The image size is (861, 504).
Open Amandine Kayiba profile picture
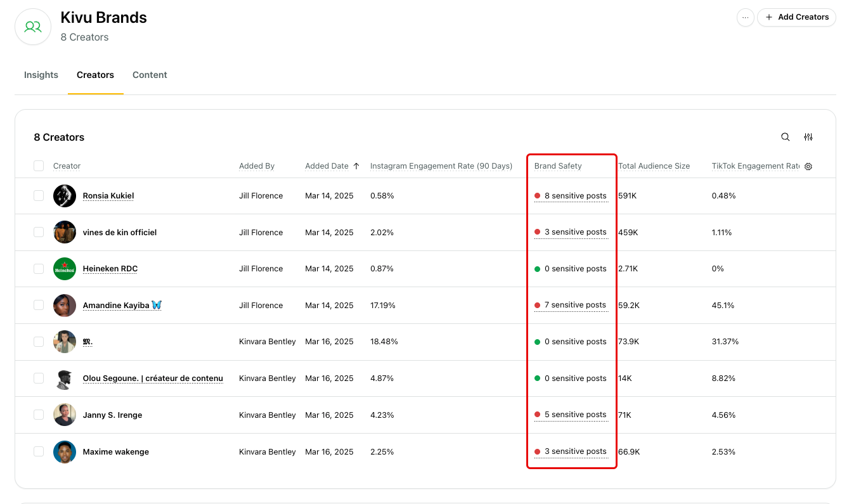(x=65, y=305)
